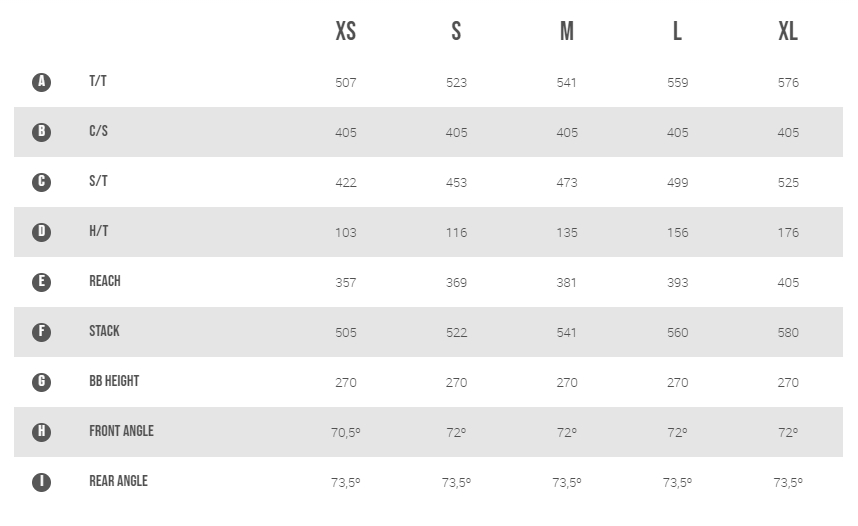Image resolution: width=858 pixels, height=526 pixels.
Task: Click the BB HEIGHT row label
Action: coord(114,381)
